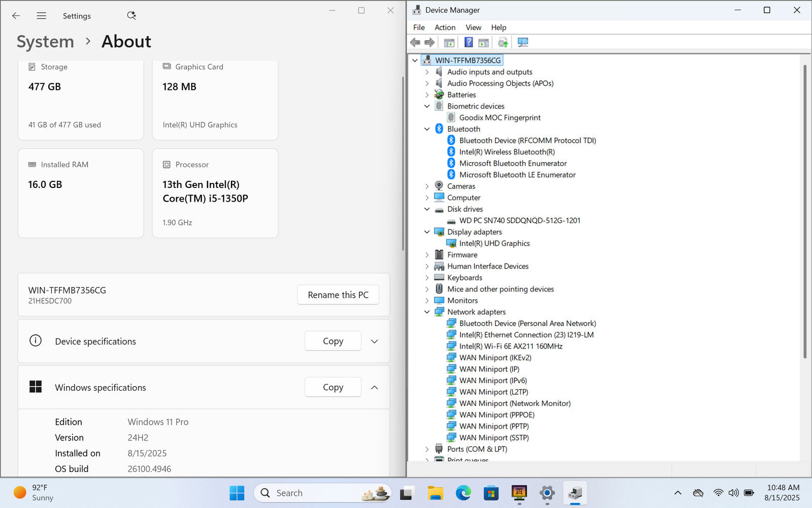Viewport: 812px width, 508px height.
Task: Click the Forward arrow in Device Manager toolbar
Action: 430,43
